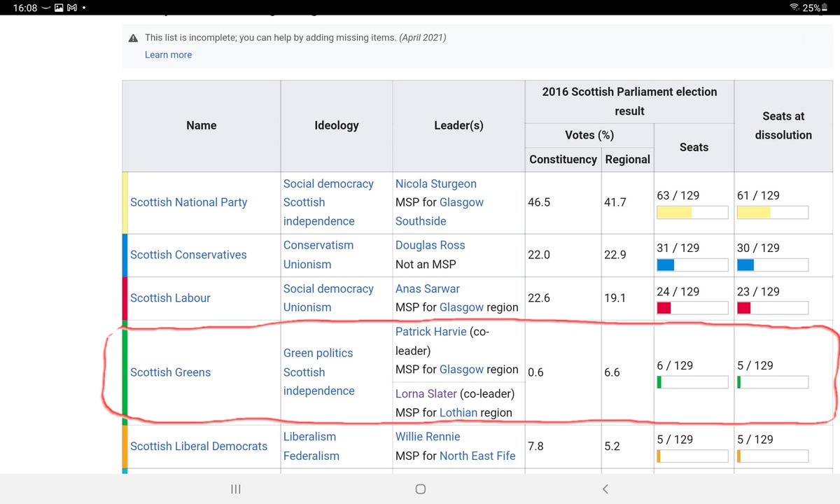The width and height of the screenshot is (840, 504).
Task: Tap the Android back button
Action: click(605, 489)
